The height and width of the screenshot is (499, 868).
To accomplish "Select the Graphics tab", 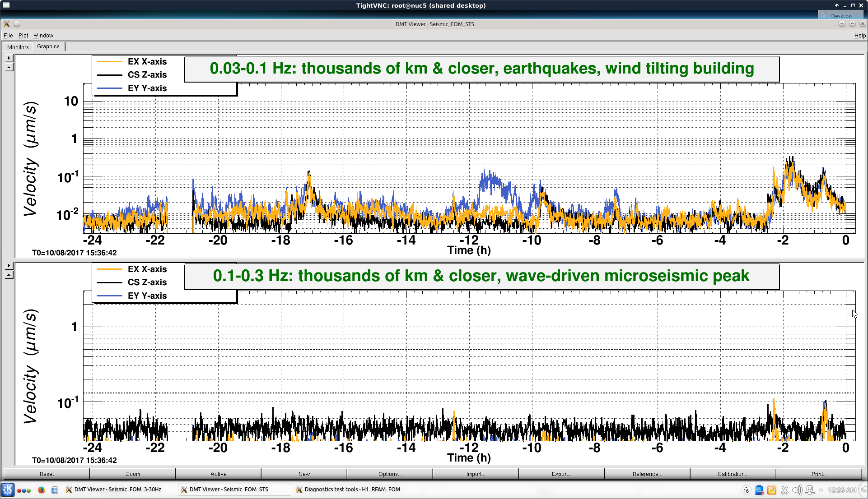I will (48, 46).
